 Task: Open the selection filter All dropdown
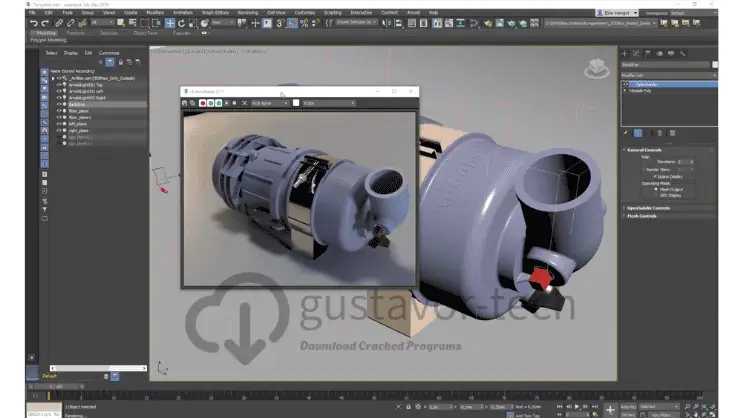[x=101, y=23]
